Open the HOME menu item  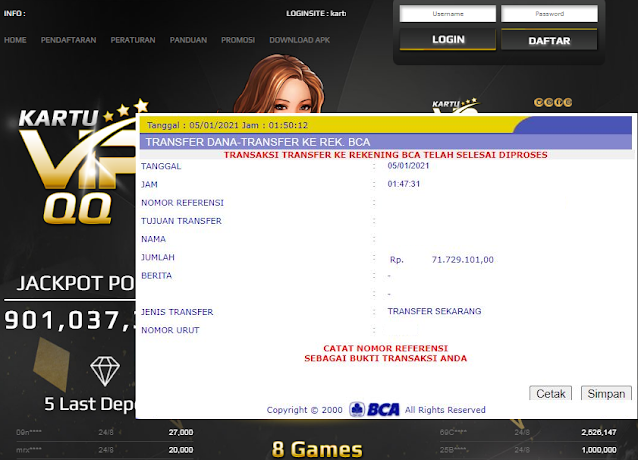15,40
